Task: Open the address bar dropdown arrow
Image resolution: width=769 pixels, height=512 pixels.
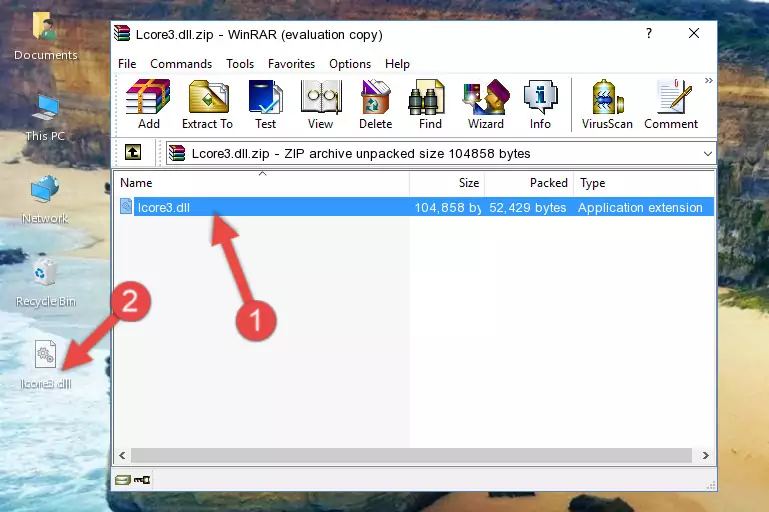Action: (708, 154)
